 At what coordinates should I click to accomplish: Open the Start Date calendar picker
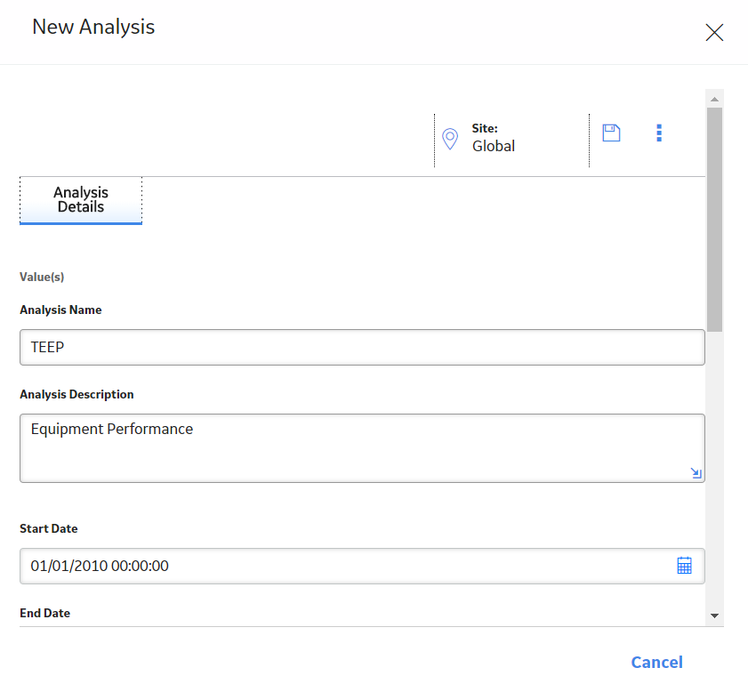pos(684,566)
